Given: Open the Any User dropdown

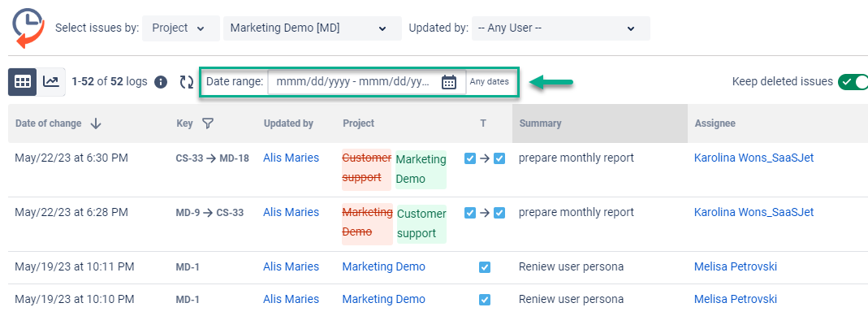Looking at the screenshot, I should pos(561,28).
